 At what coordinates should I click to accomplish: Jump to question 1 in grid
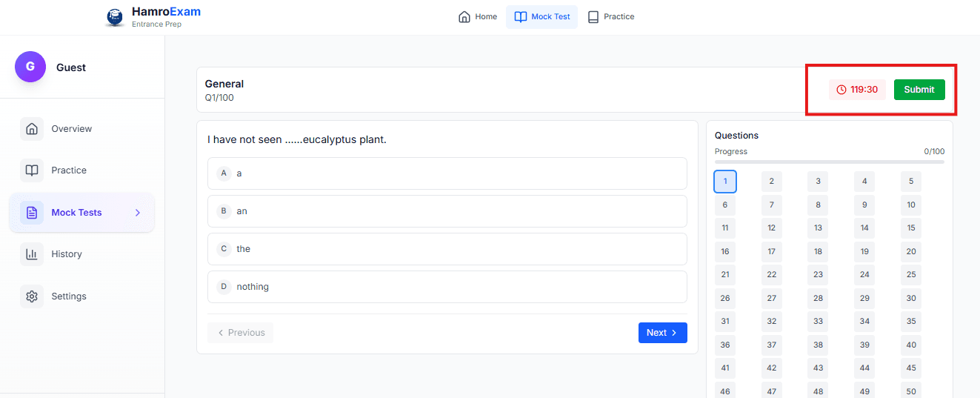click(725, 182)
